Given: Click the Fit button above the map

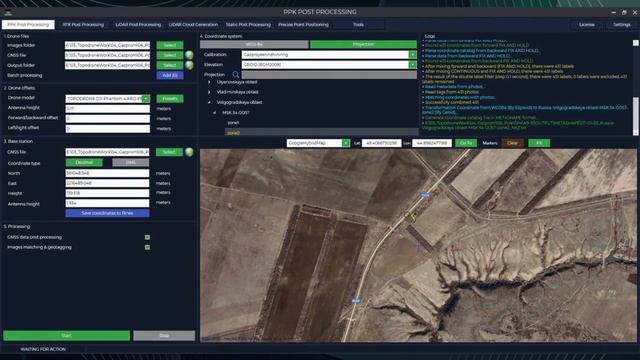Looking at the screenshot, I should pyautogui.click(x=539, y=143).
